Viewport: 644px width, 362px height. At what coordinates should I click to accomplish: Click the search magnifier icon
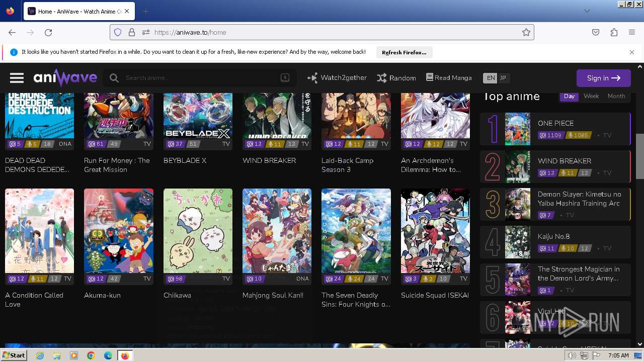pyautogui.click(x=114, y=78)
